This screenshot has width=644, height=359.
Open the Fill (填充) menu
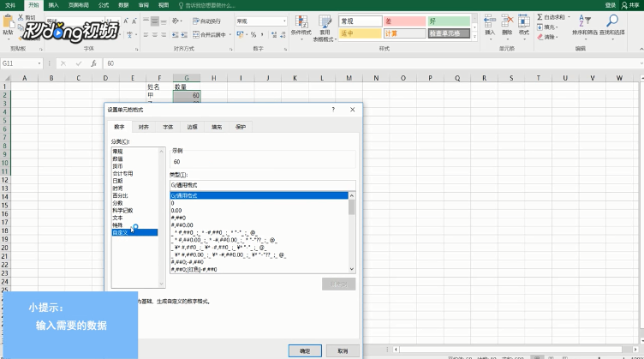pyautogui.click(x=547, y=27)
